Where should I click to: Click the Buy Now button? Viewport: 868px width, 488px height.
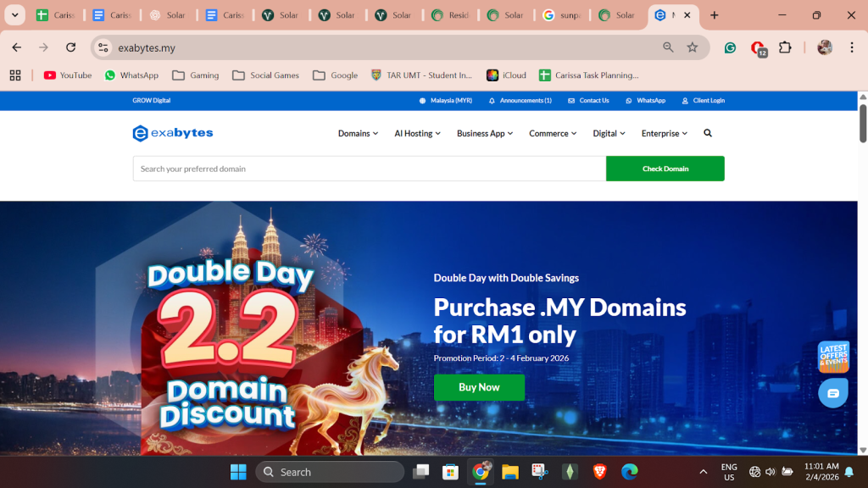[x=479, y=387]
